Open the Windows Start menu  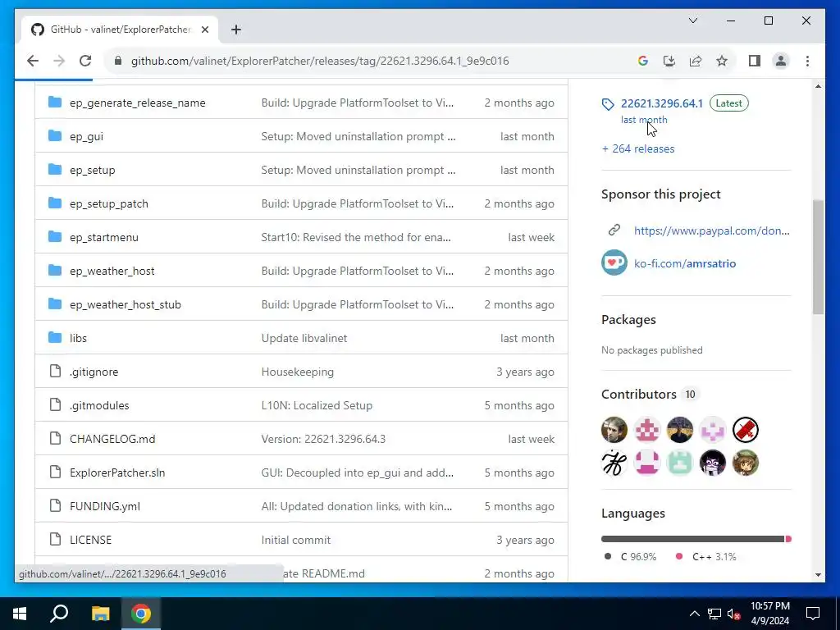tap(20, 614)
